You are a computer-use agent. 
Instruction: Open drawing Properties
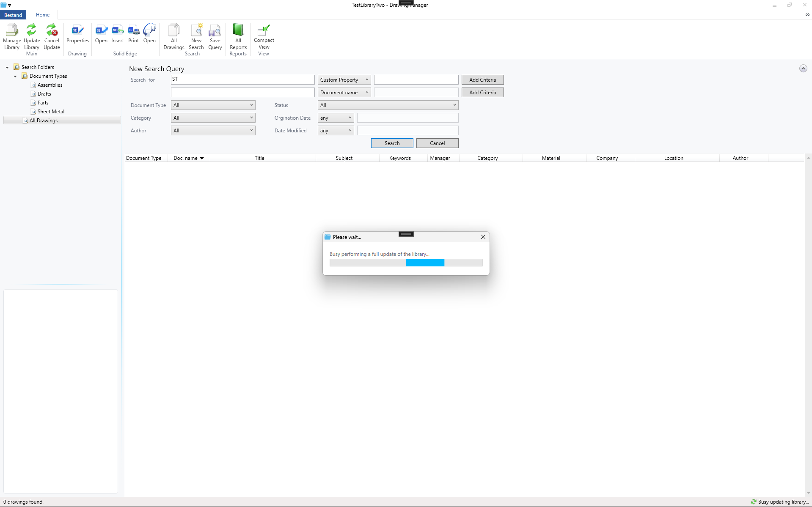77,36
